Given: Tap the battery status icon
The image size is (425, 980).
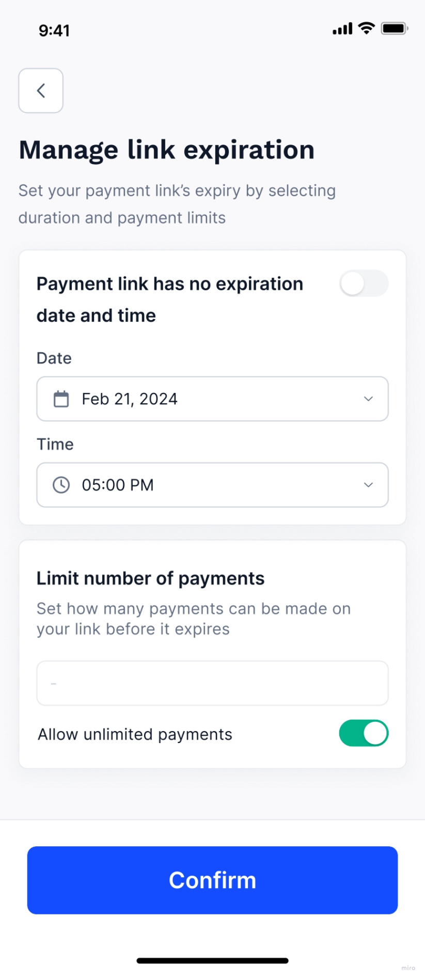Looking at the screenshot, I should [395, 28].
